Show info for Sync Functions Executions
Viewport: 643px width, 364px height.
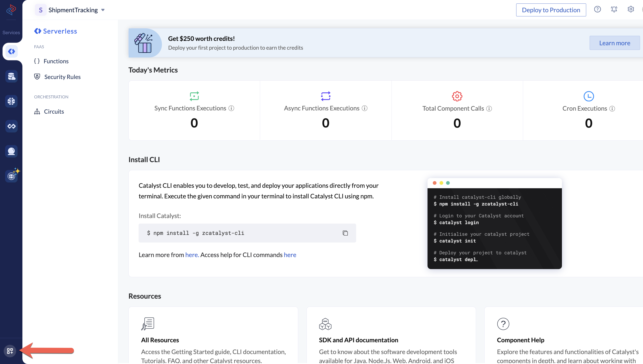pyautogui.click(x=231, y=108)
